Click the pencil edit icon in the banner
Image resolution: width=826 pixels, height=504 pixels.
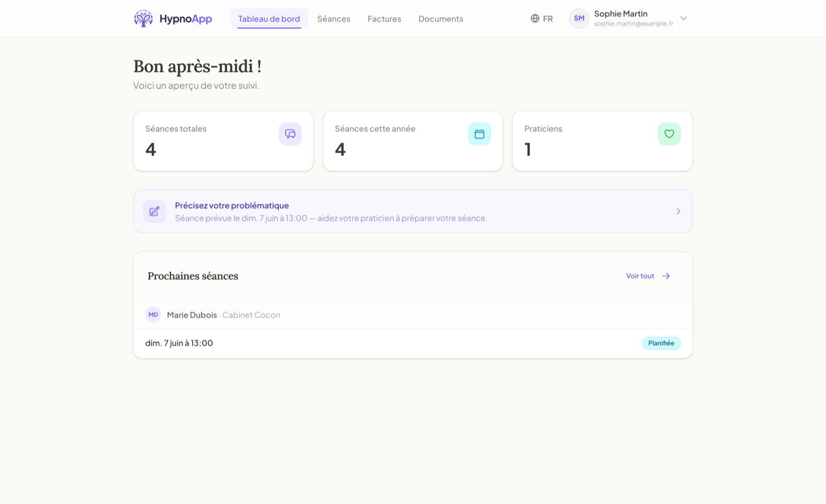click(x=154, y=212)
